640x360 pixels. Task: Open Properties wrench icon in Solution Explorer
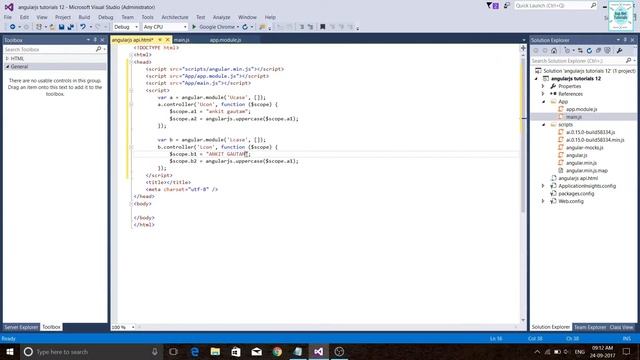tap(620, 51)
